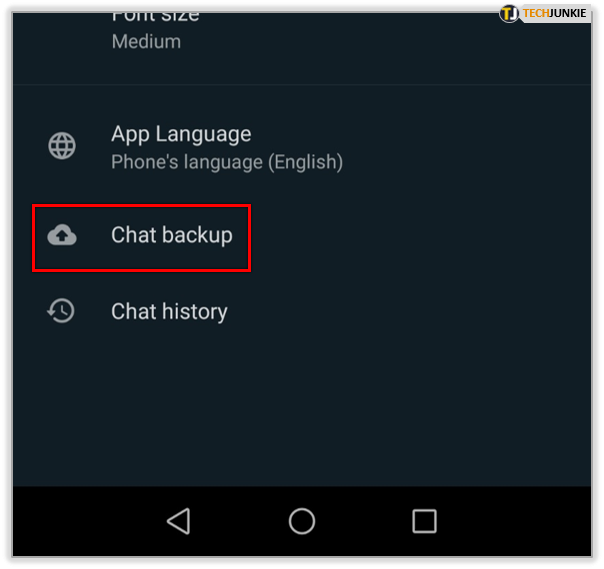
Task: Tap the Android back triangle button
Action: 179,521
